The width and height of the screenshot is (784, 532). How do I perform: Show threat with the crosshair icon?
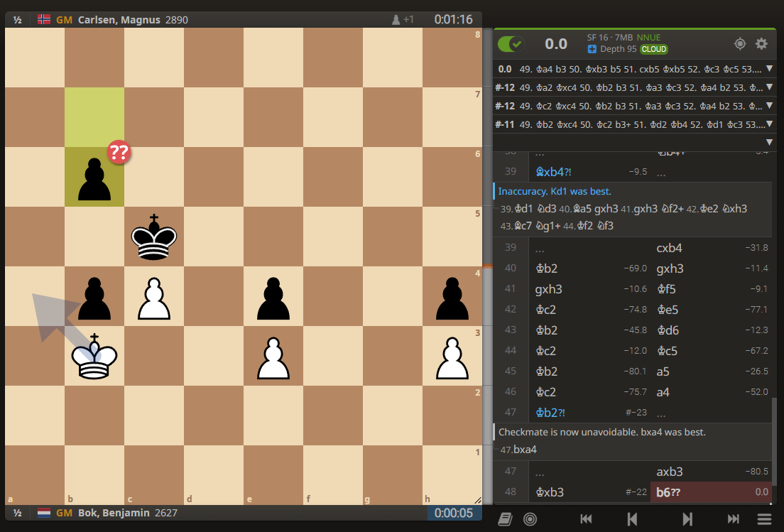pyautogui.click(x=740, y=44)
